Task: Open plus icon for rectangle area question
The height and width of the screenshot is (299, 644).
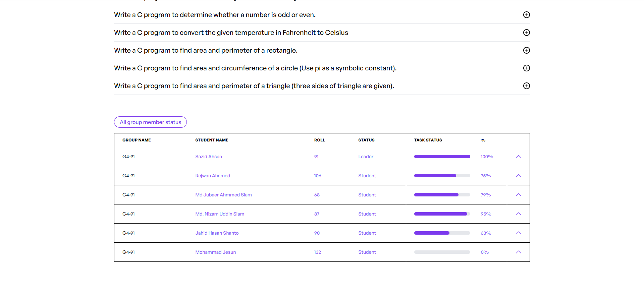Action: pos(527,50)
